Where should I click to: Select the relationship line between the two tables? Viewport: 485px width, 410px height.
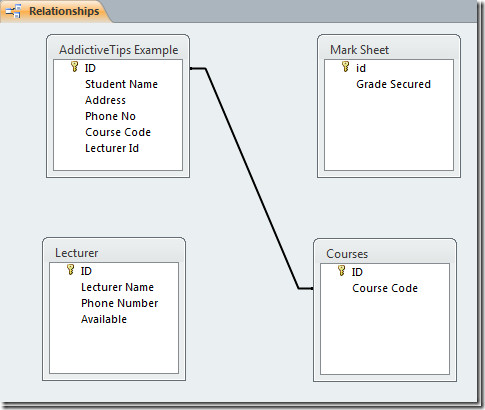coord(252,178)
